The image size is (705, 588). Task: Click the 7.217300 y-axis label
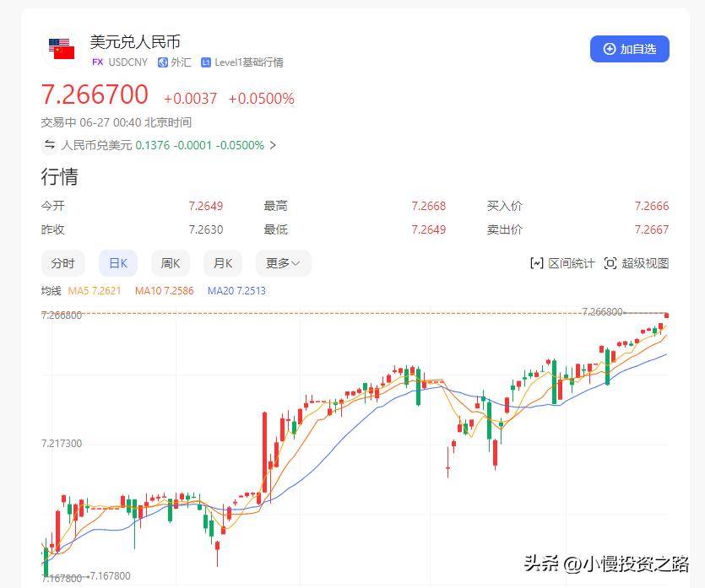pos(62,444)
